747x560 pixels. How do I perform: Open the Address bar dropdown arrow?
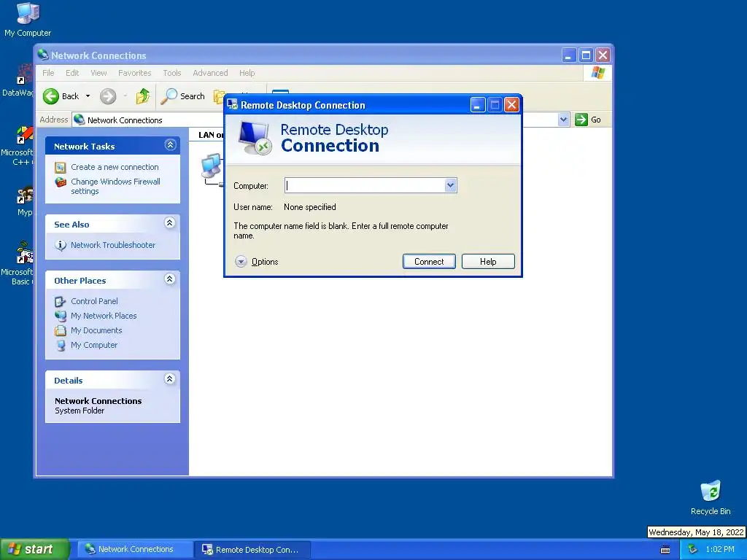tap(564, 120)
